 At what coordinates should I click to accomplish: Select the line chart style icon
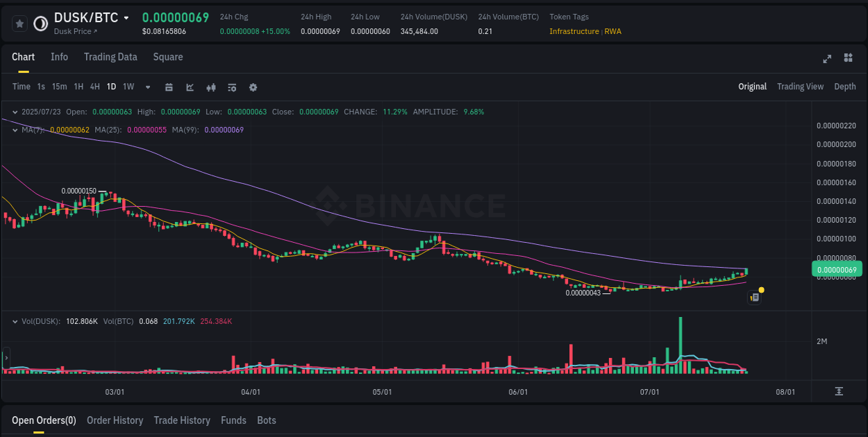tap(188, 87)
